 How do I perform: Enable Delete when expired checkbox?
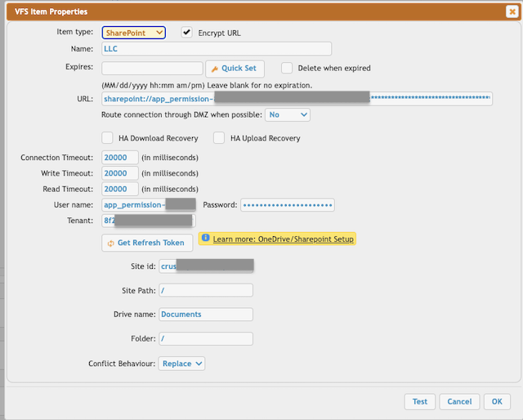[287, 68]
